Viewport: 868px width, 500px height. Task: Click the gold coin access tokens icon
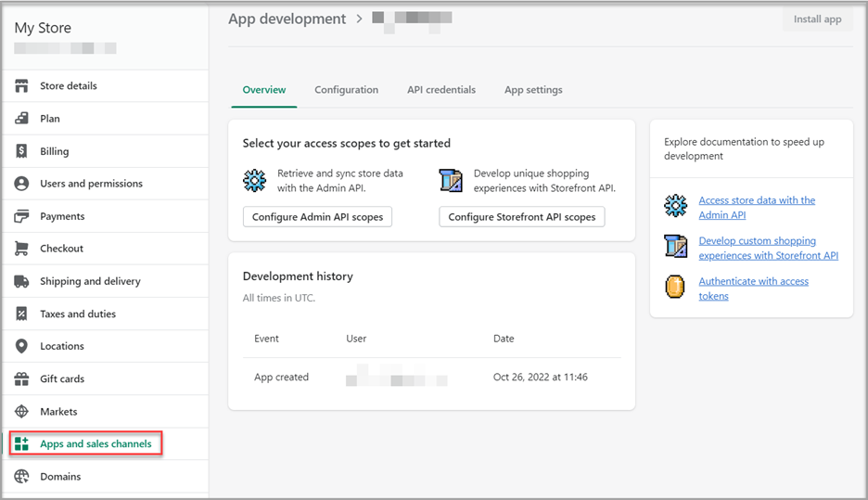(675, 288)
